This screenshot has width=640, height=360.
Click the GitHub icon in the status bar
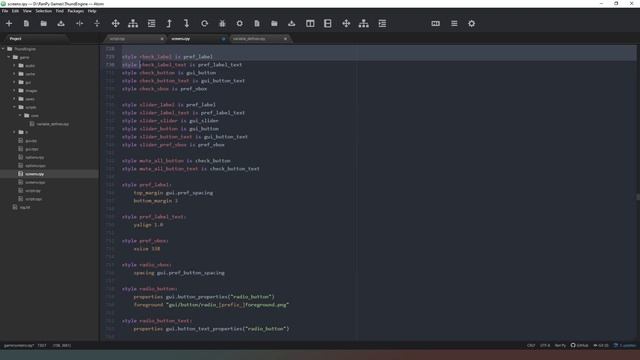(573, 345)
